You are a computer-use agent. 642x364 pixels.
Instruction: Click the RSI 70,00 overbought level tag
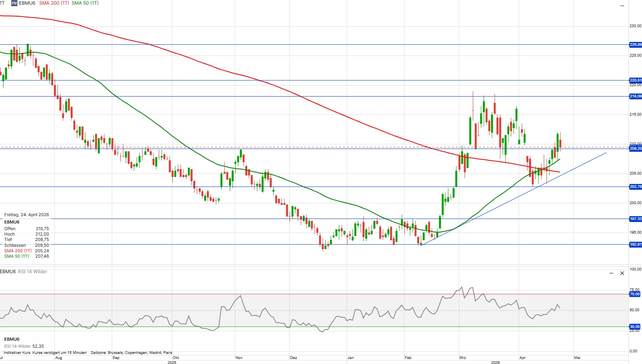coord(635,294)
